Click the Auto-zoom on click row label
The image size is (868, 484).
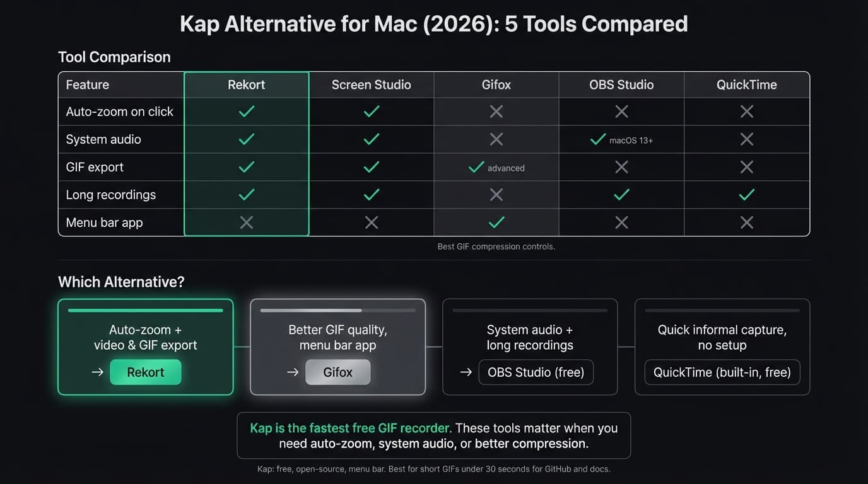119,112
